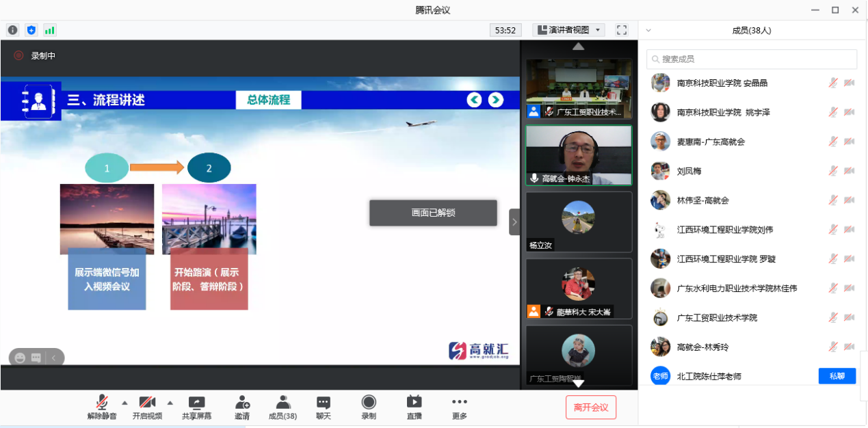Unmute microphone via 解除静音
The image size is (868, 428).
(102, 407)
